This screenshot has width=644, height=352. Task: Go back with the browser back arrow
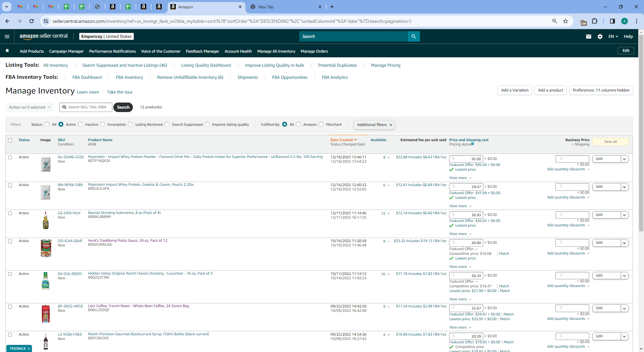[7, 21]
